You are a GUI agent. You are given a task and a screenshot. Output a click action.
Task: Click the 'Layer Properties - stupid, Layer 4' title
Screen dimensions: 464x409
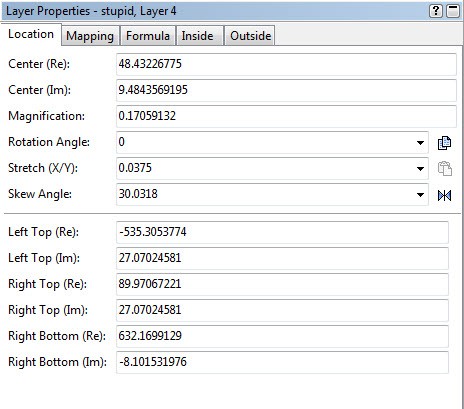[91, 11]
